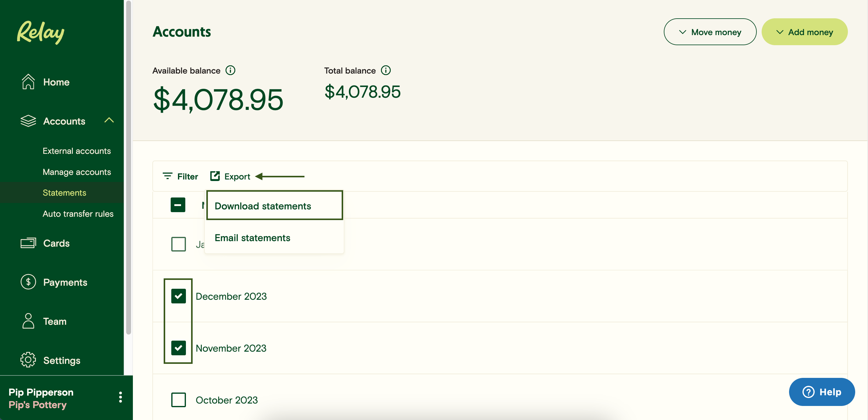Open Auto transfer rules
Image resolution: width=868 pixels, height=420 pixels.
(x=78, y=214)
